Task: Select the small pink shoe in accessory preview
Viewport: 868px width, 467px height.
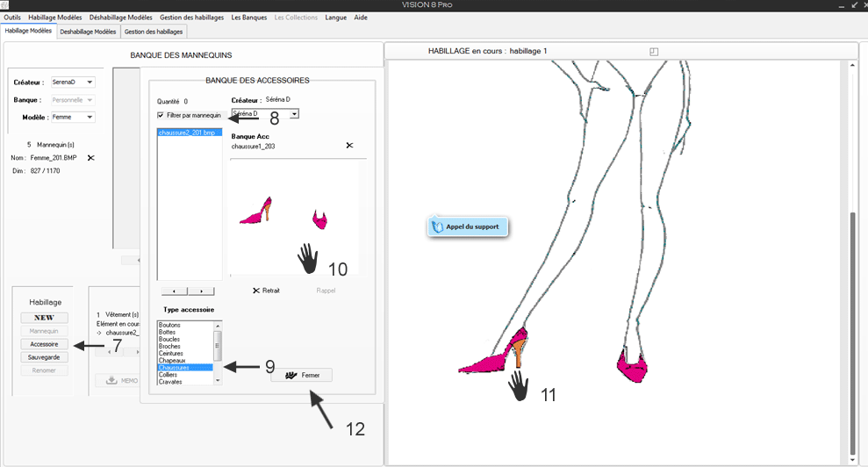Action: point(320,219)
